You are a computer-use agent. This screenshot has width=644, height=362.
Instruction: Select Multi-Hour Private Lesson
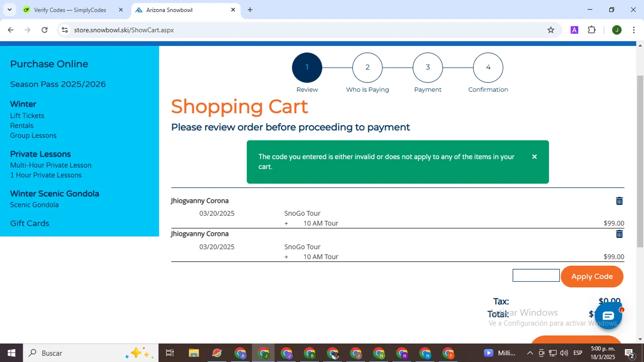tap(51, 165)
